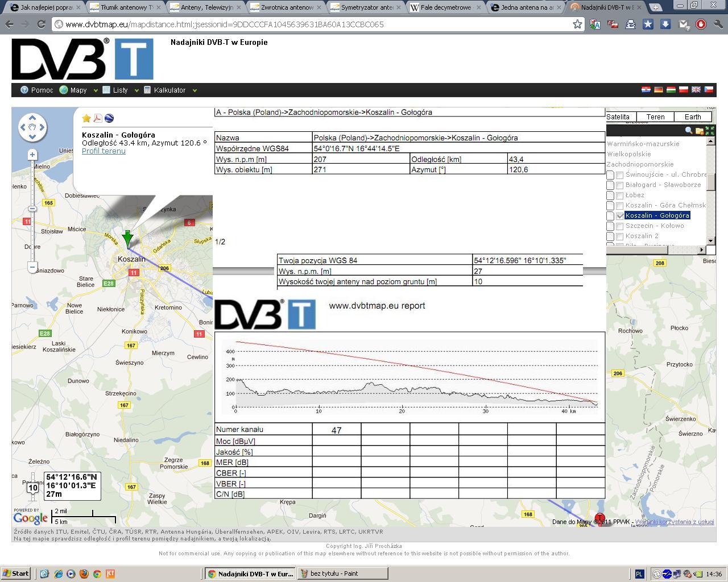This screenshot has height=582, width=728.
Task: Expand the Mapy menu dropdown arrow
Action: [96, 90]
